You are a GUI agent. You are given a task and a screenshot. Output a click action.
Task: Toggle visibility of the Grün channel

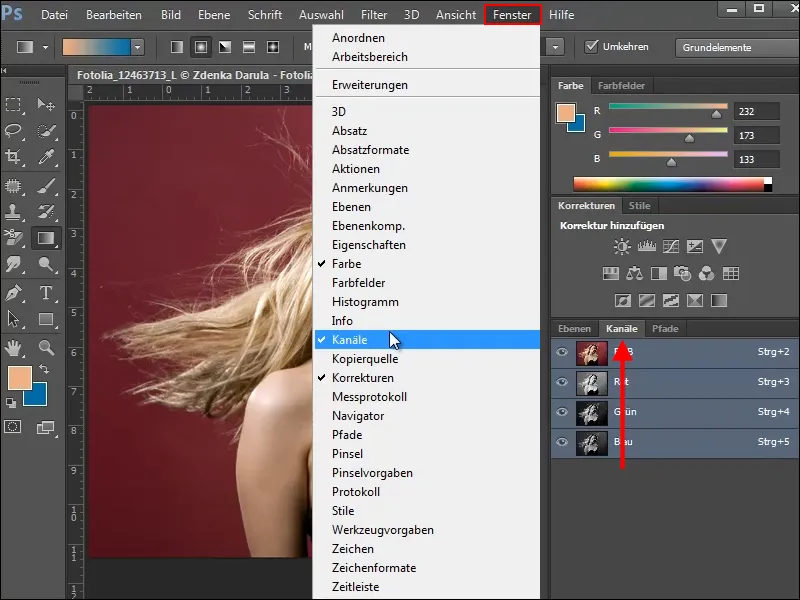[x=562, y=412]
